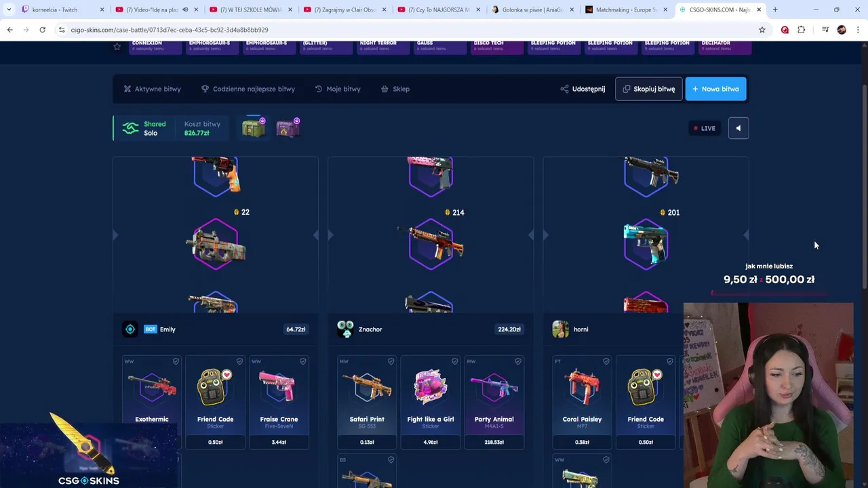The width and height of the screenshot is (868, 488).
Task: Open Aktywne bitwy section
Action: [x=152, y=89]
